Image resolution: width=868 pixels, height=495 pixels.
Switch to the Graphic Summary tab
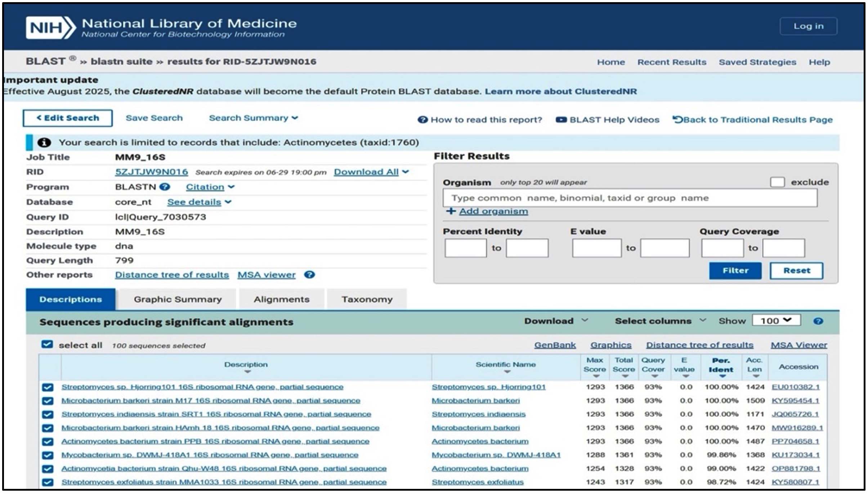tap(178, 299)
